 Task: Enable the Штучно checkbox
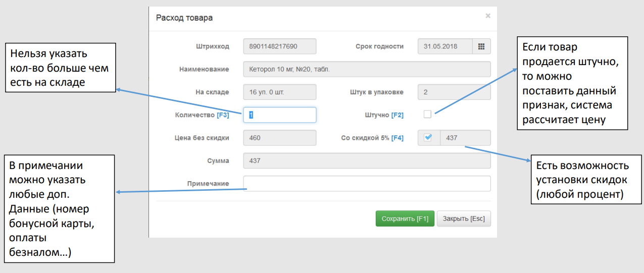(x=427, y=115)
